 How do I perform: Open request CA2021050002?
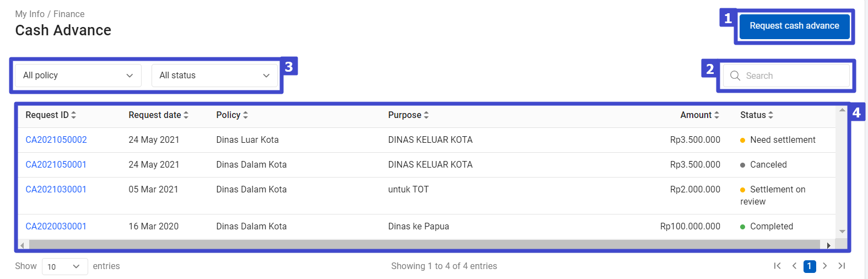click(56, 139)
